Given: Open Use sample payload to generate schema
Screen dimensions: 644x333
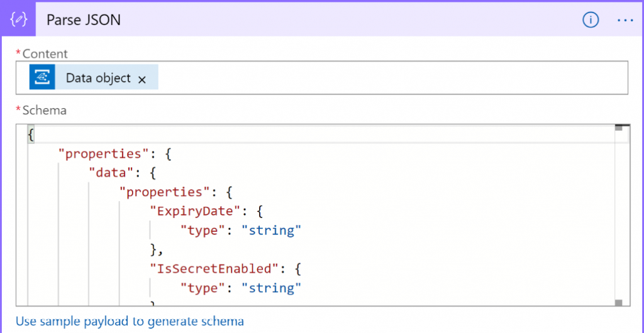Looking at the screenshot, I should pos(130,321).
